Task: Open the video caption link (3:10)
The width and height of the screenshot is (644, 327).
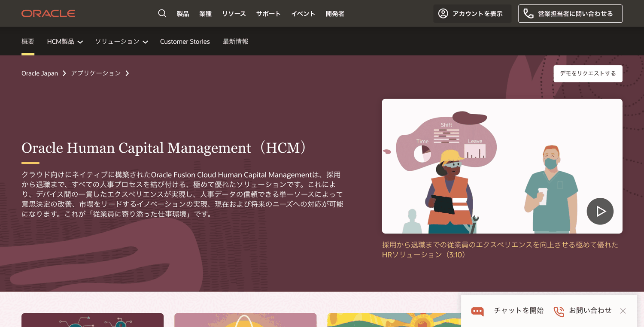Action: [500, 250]
